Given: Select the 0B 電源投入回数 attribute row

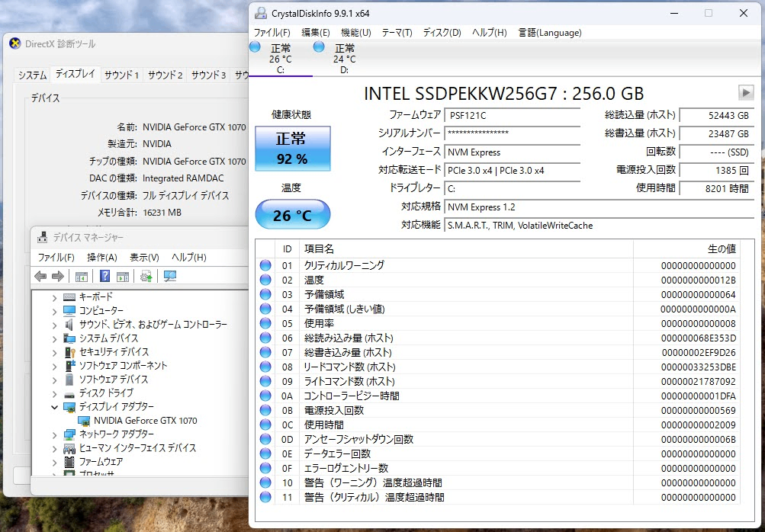Looking at the screenshot, I should [497, 411].
